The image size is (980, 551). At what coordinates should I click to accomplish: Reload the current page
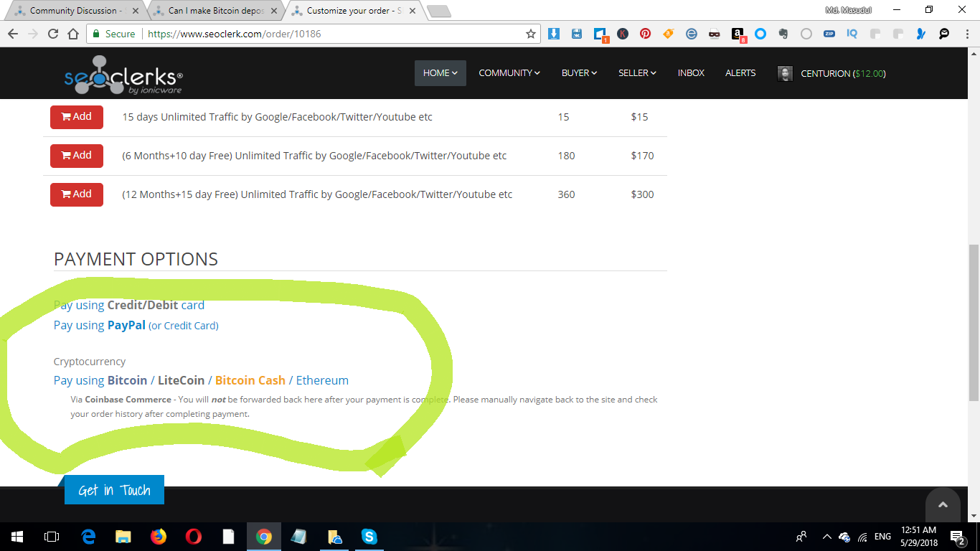(x=53, y=34)
